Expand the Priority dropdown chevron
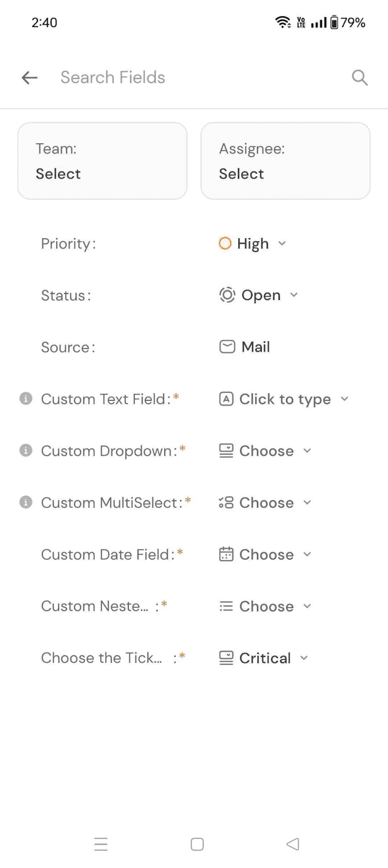 [282, 244]
